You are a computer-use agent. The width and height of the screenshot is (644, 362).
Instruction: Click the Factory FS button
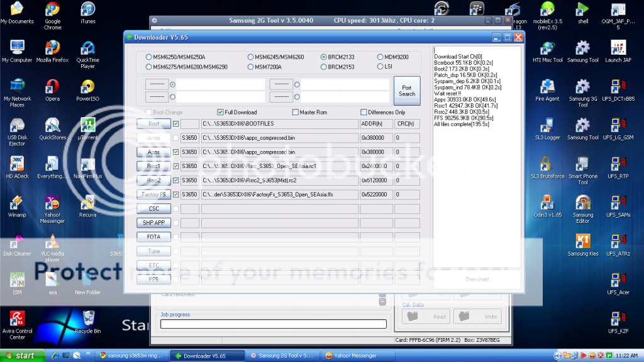coord(153,194)
